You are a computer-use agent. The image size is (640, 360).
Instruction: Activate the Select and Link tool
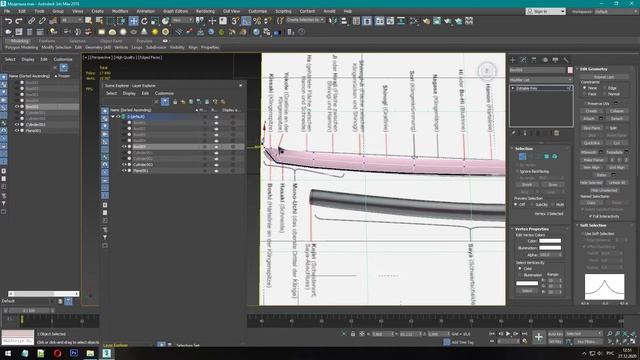[31, 21]
